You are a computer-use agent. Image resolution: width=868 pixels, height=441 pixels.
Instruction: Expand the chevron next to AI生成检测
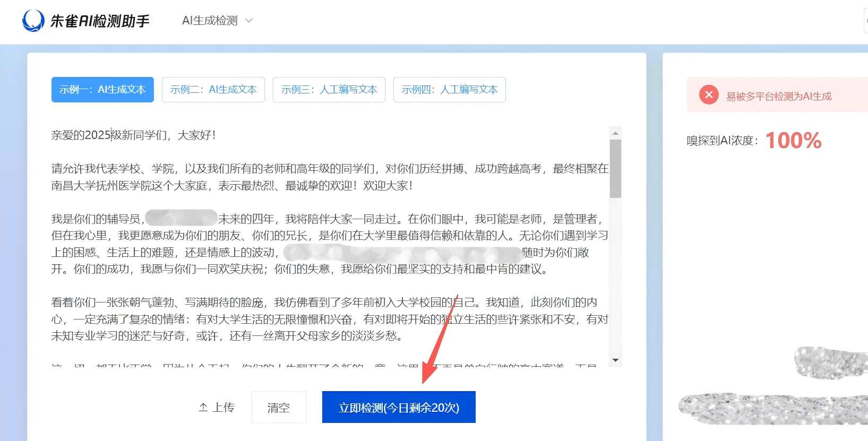pyautogui.click(x=248, y=21)
